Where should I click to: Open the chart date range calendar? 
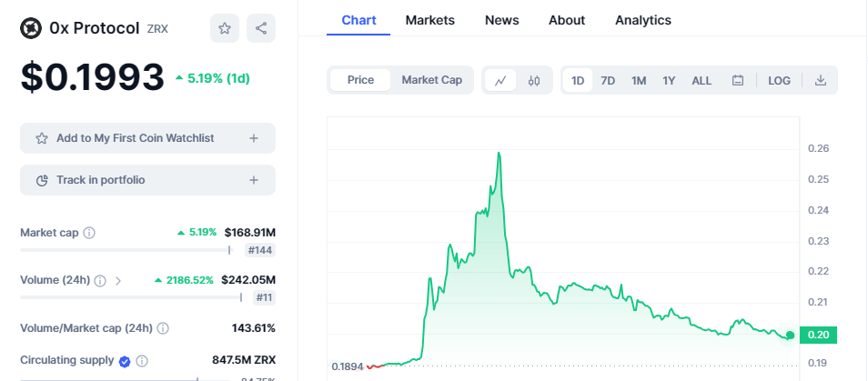[737, 80]
